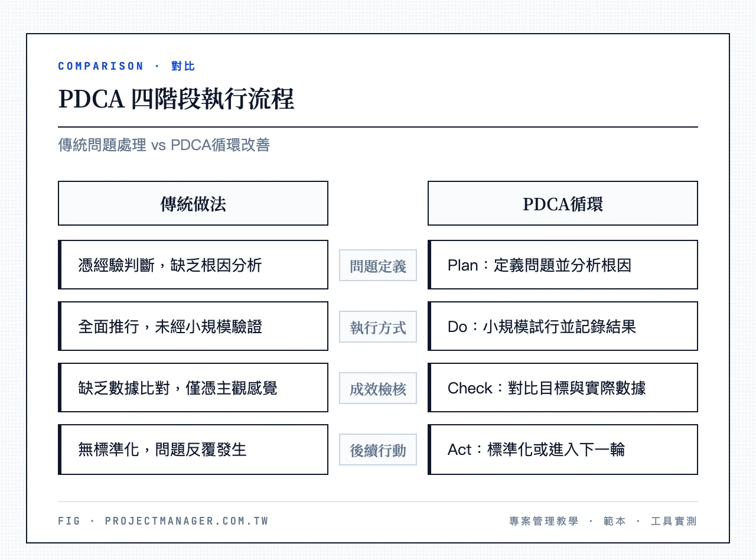
Task: Select the "執行方式" middle label
Action: coord(378,327)
